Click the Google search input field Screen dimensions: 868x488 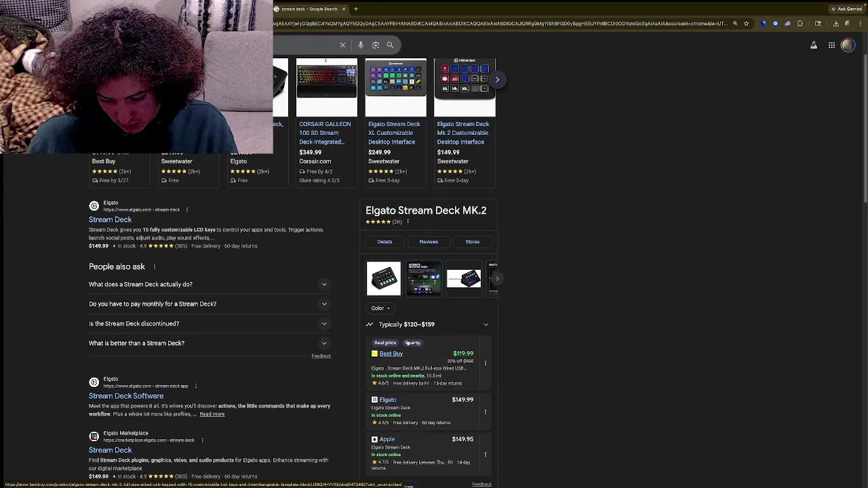pyautogui.click(x=304, y=45)
